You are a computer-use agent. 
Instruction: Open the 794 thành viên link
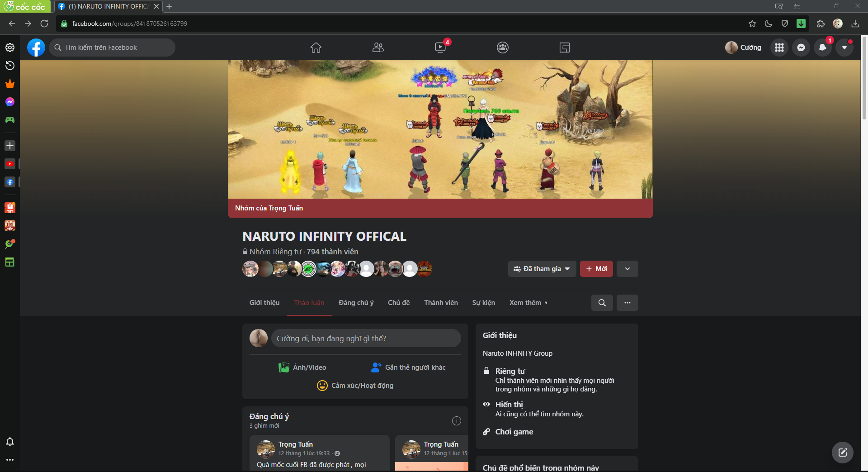[333, 252]
